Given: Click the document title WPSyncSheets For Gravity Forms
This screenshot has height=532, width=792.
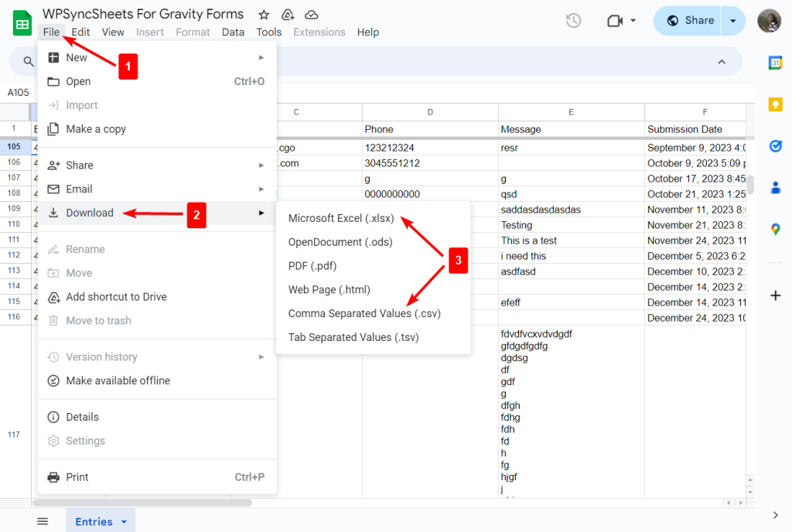Looking at the screenshot, I should 143,14.
